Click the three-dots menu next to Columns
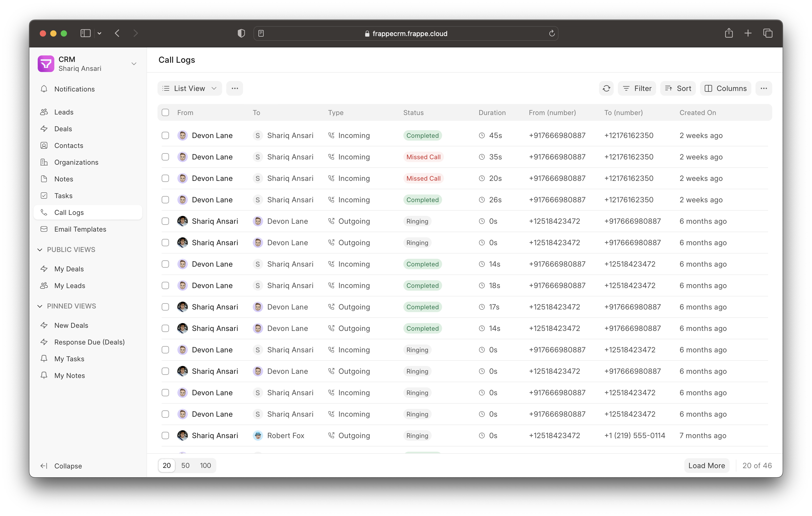812x516 pixels. pos(763,88)
